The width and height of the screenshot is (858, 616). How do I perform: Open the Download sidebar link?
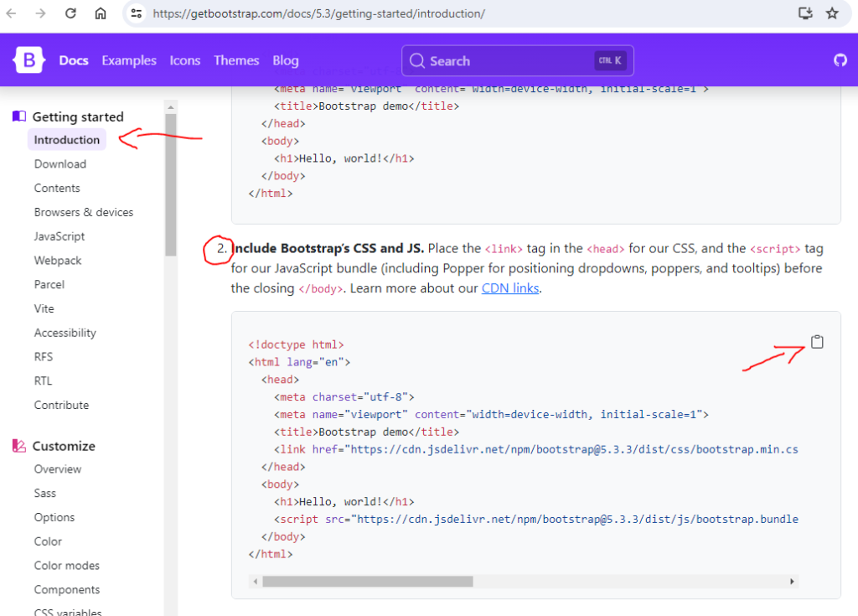pos(60,164)
